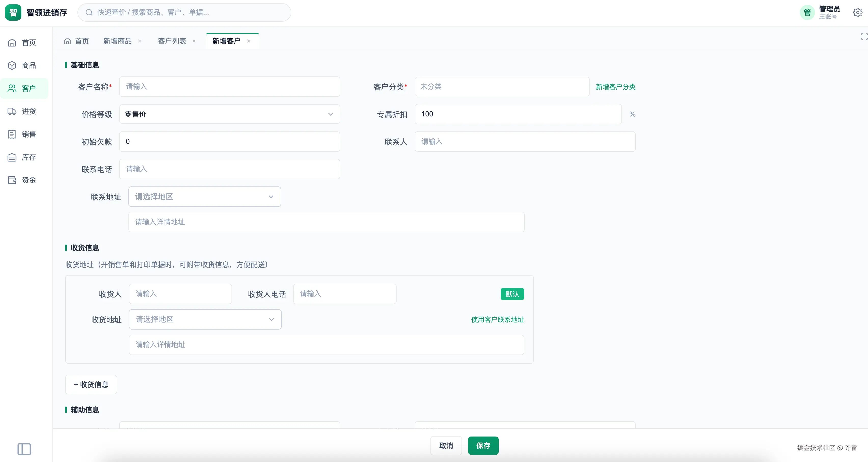This screenshot has width=868, height=462.
Task: Close the 新增客户 tab
Action: (x=249, y=41)
